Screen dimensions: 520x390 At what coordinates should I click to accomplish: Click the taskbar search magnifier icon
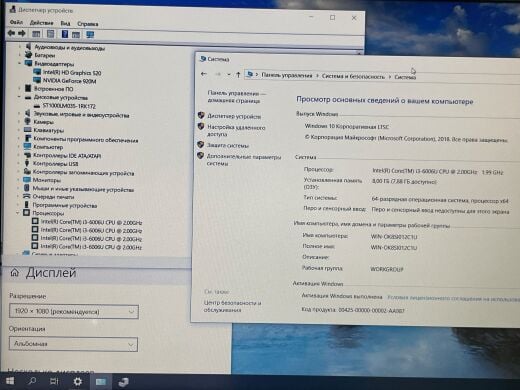(32, 381)
